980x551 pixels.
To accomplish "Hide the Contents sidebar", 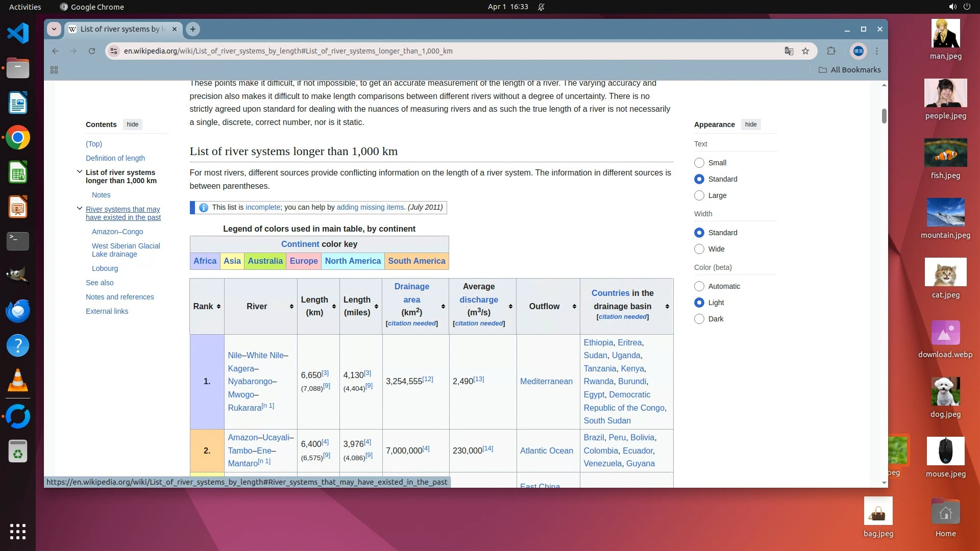I will tap(132, 124).
